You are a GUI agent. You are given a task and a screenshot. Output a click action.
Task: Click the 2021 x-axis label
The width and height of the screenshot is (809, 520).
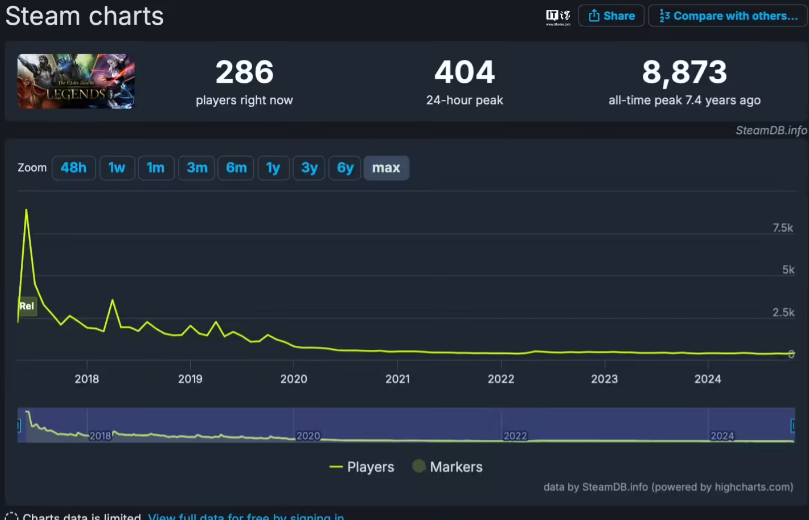[397, 379]
